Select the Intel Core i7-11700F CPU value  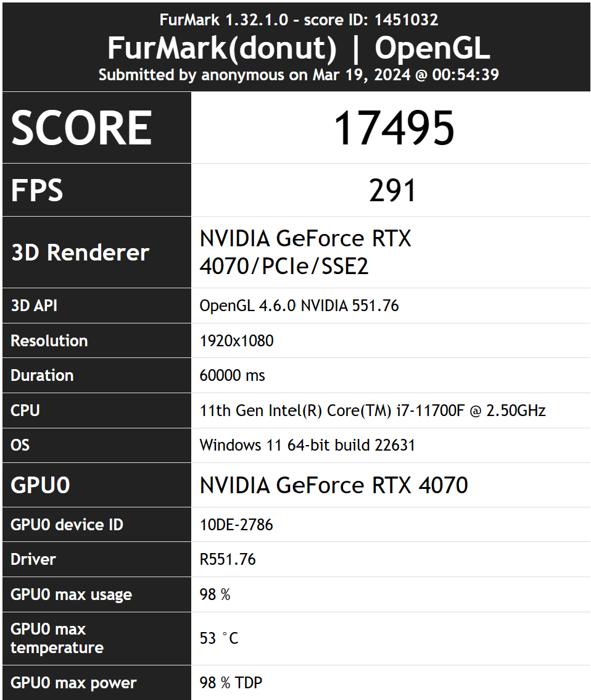pyautogui.click(x=373, y=410)
